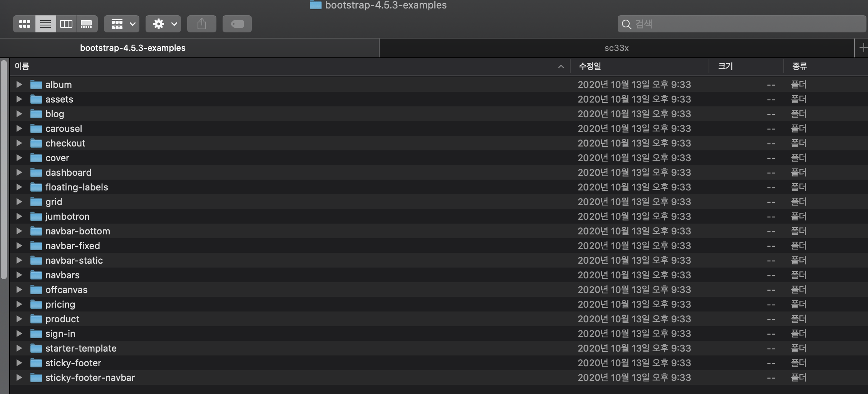Click the navbar-static folder icon
This screenshot has width=868, height=394.
point(36,260)
